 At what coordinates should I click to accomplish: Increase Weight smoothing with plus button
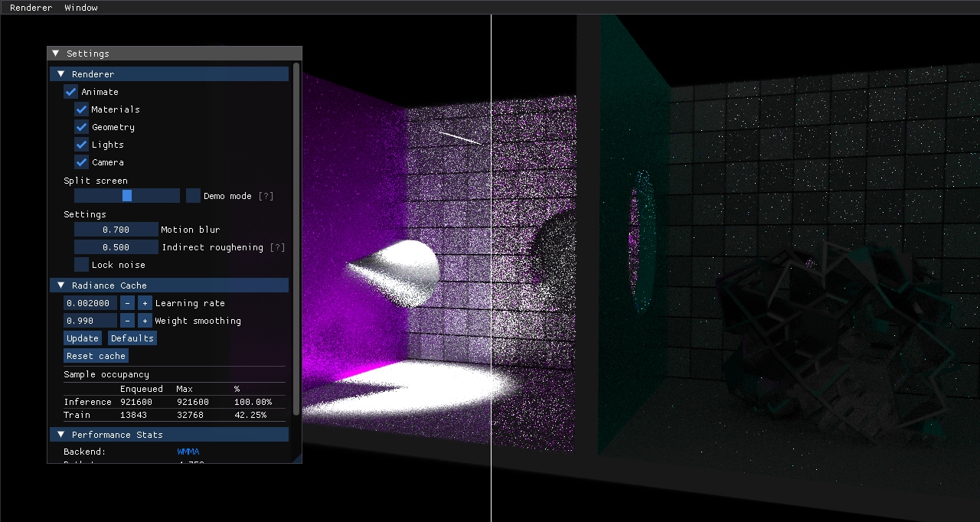point(145,321)
